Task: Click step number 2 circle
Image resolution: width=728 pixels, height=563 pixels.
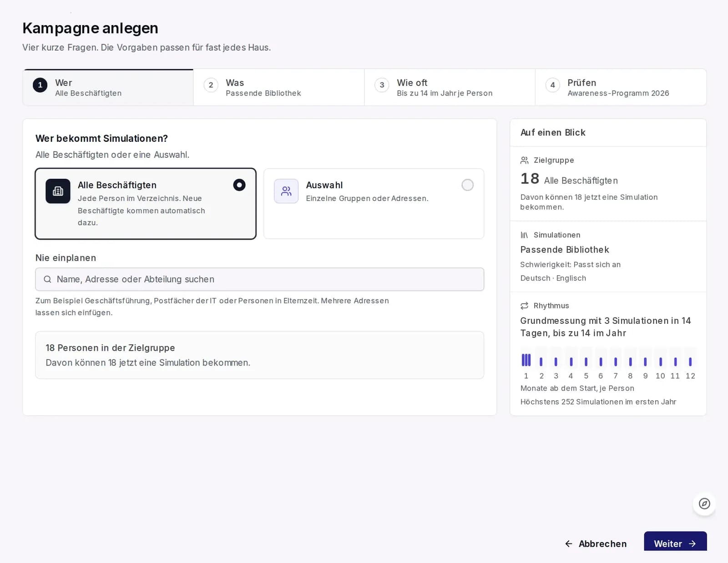Action: click(211, 85)
